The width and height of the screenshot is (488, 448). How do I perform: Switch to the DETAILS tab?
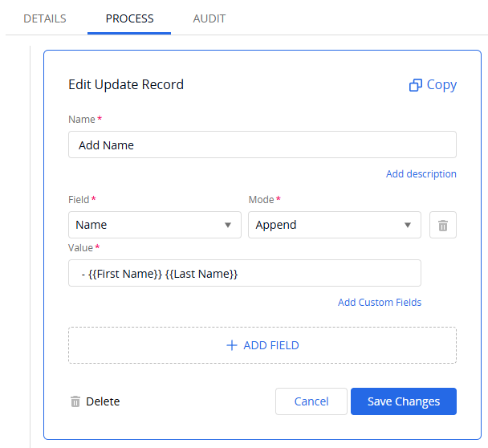coord(45,18)
